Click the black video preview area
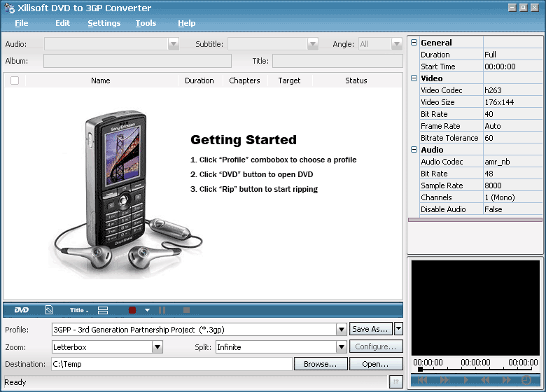 [x=475, y=308]
